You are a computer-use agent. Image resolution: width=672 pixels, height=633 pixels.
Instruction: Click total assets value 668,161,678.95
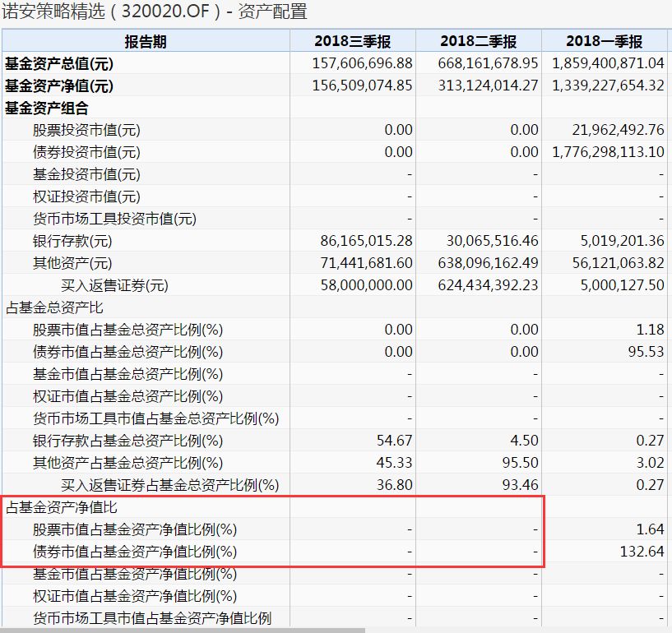(x=488, y=63)
